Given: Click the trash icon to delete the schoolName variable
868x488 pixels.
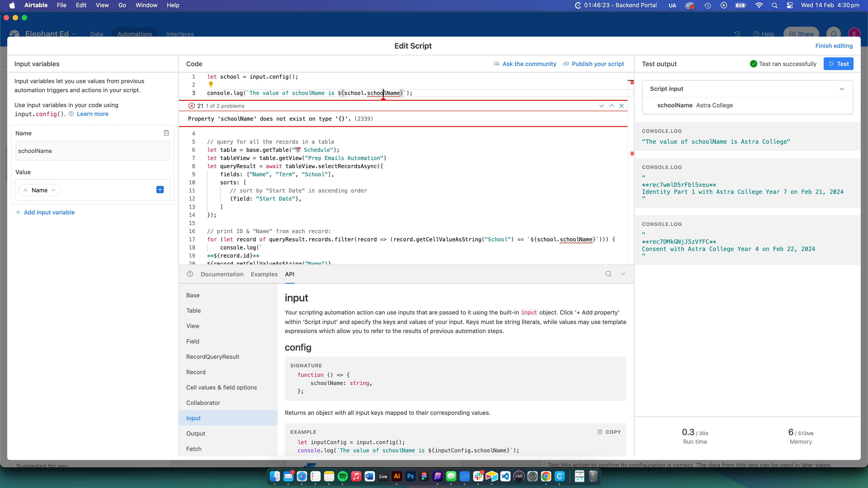Looking at the screenshot, I should point(166,133).
